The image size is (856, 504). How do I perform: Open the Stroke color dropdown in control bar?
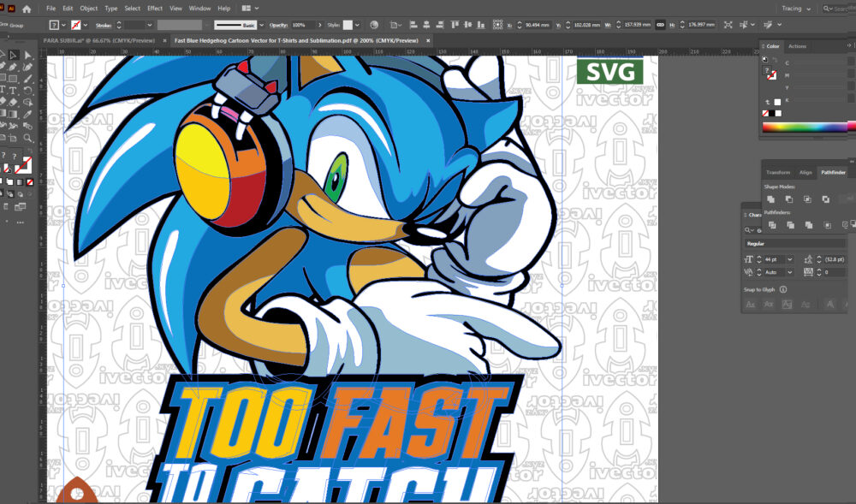pyautogui.click(x=85, y=25)
